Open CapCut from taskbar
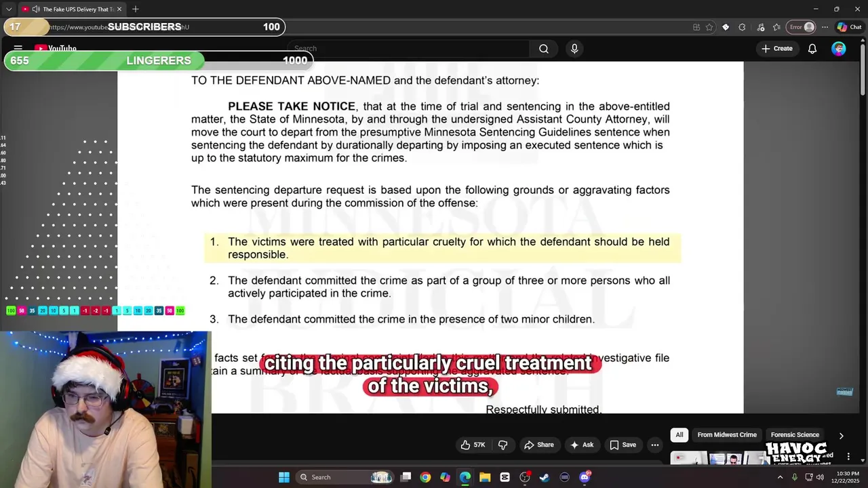Image resolution: width=868 pixels, height=488 pixels. [505, 477]
